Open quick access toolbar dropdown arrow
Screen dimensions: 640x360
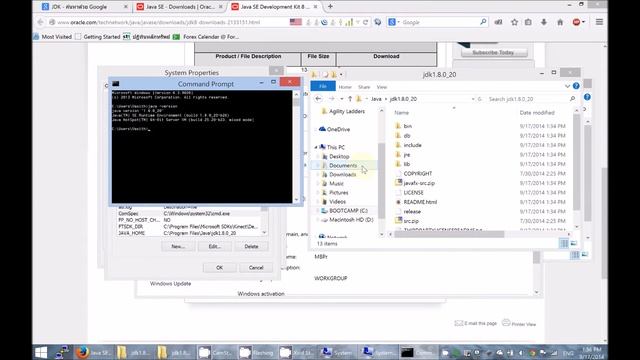click(341, 74)
